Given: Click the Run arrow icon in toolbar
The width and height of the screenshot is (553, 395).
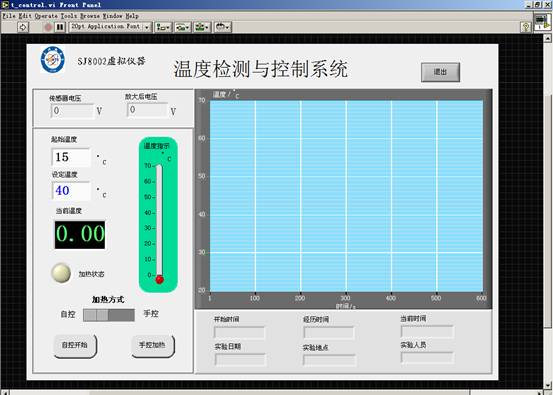Looking at the screenshot, I should (x=23, y=27).
